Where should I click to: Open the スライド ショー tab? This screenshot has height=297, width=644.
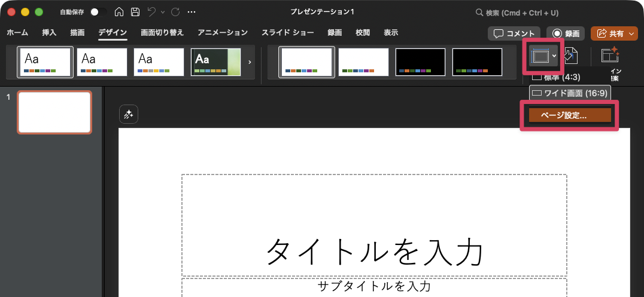click(287, 32)
